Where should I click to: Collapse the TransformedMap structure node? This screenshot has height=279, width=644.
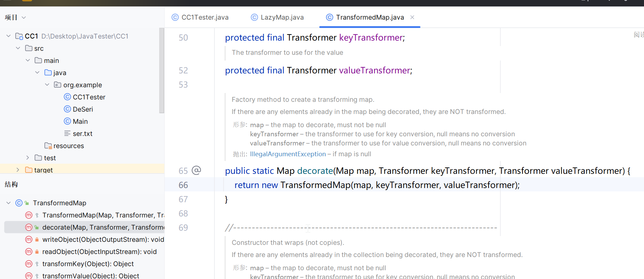coord(8,203)
